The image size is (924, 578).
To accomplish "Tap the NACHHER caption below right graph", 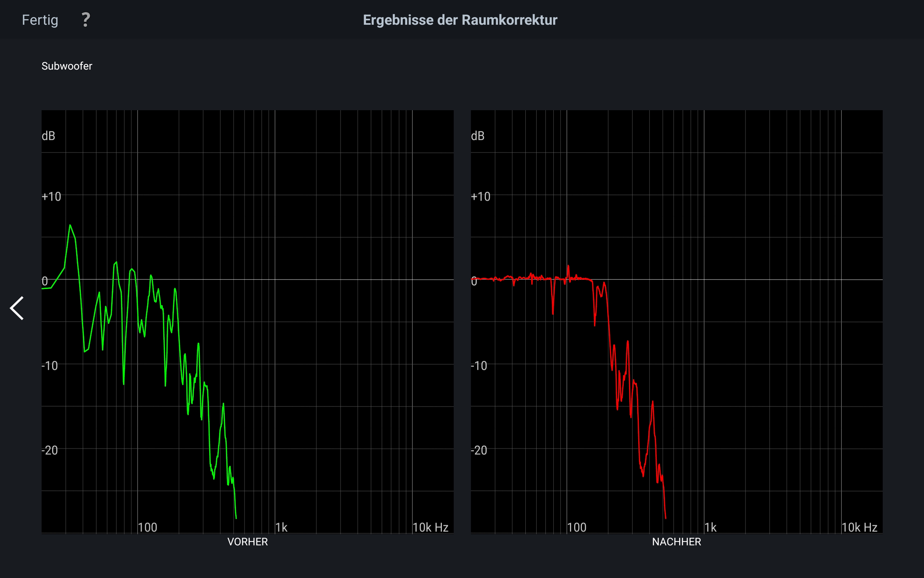I will point(676,542).
